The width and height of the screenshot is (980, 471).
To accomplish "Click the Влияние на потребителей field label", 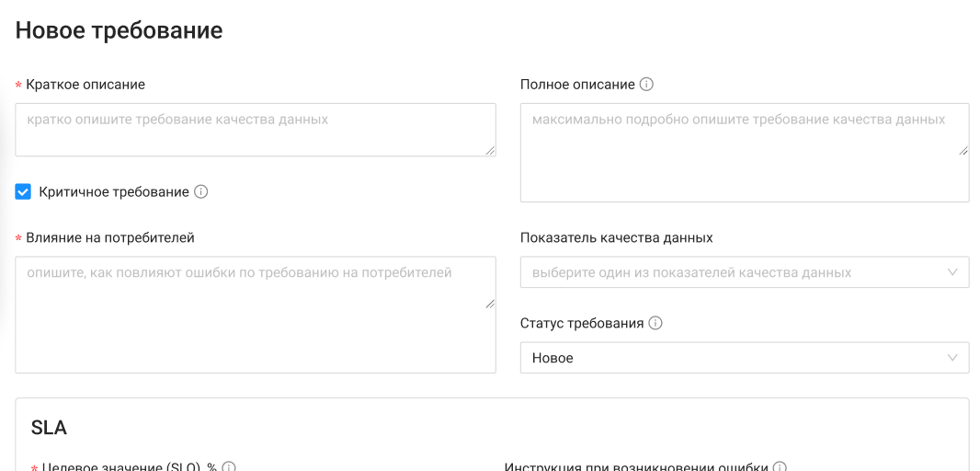I will (x=110, y=237).
